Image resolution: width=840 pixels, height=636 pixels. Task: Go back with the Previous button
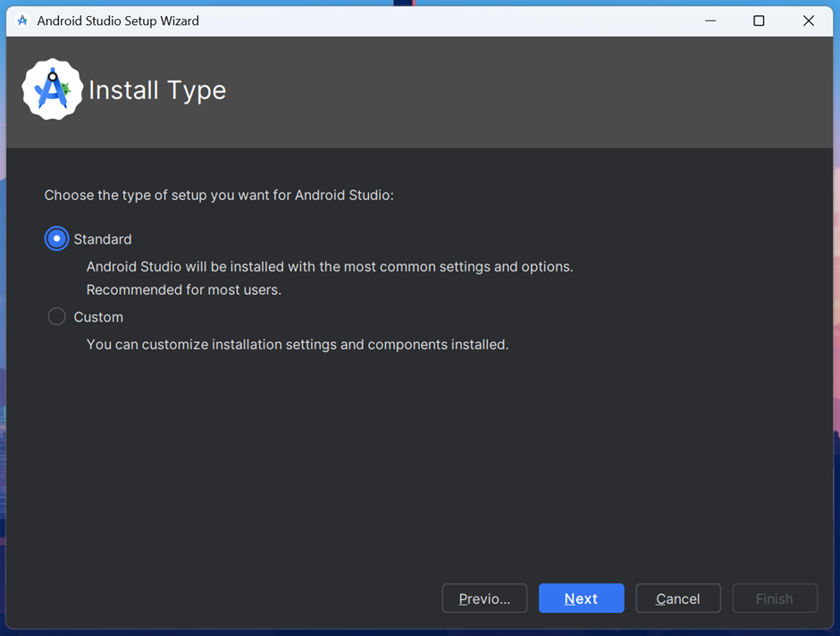click(484, 598)
